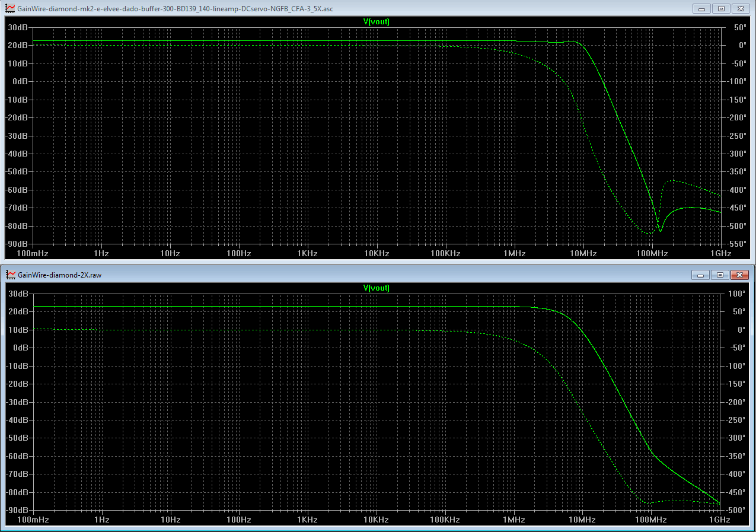Close the GainWire-diamond-2X.raw window
This screenshot has height=532, width=756.
(x=739, y=275)
